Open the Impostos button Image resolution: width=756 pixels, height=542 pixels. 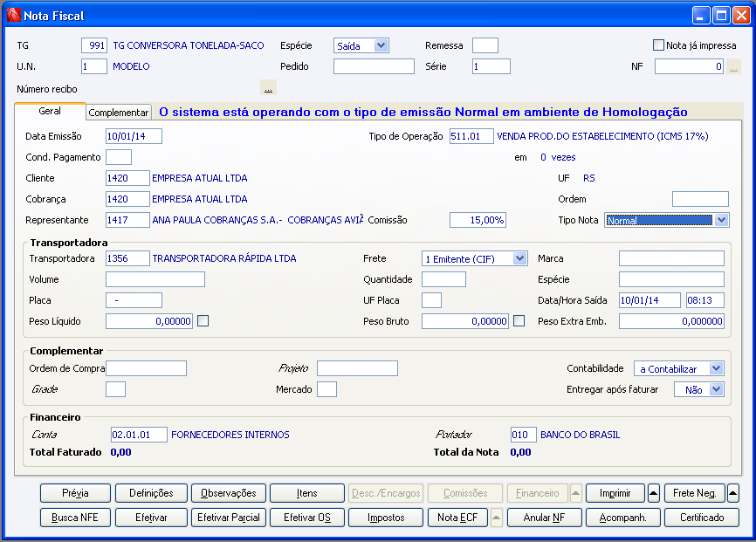(x=386, y=518)
